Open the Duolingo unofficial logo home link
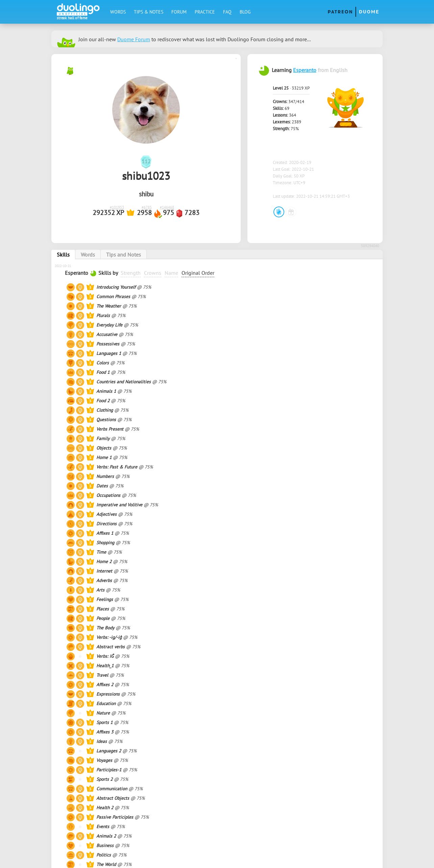434x868 pixels. tap(78, 11)
